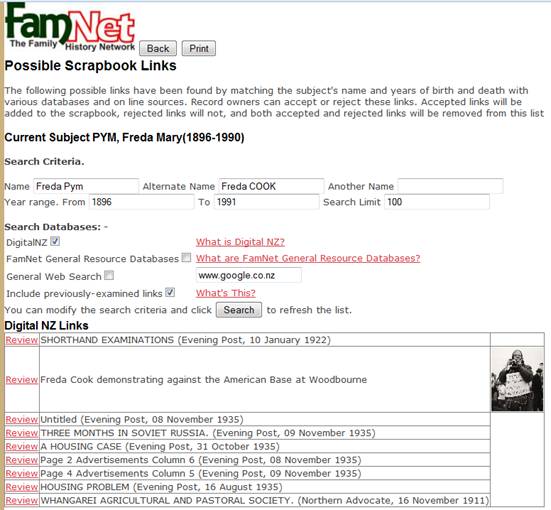Click the www.google.co.nz web search field

(248, 275)
